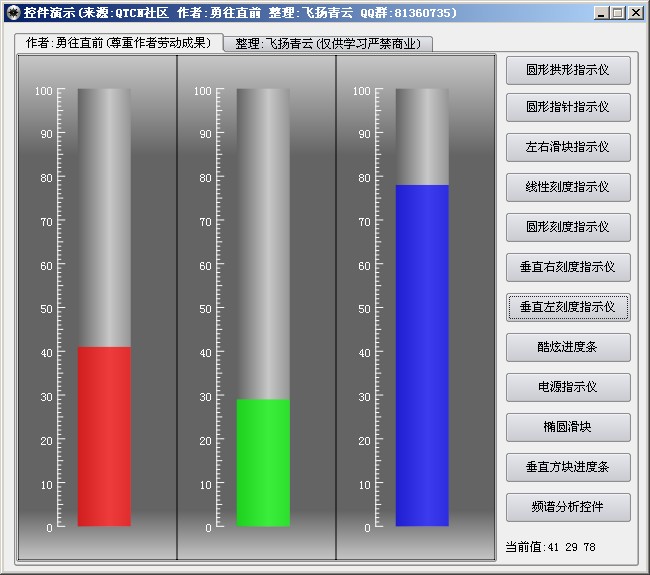This screenshot has width=650, height=575.
Task: Close the 控件演示 window
Action: tap(635, 13)
